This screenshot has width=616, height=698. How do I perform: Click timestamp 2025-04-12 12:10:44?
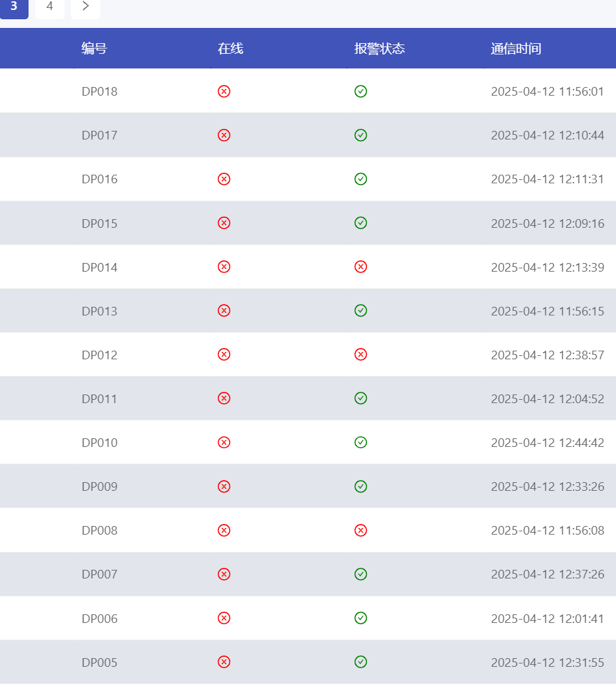(548, 135)
